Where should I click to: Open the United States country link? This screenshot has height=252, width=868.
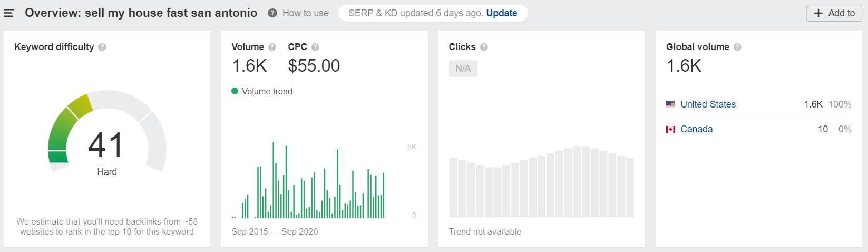pos(708,104)
